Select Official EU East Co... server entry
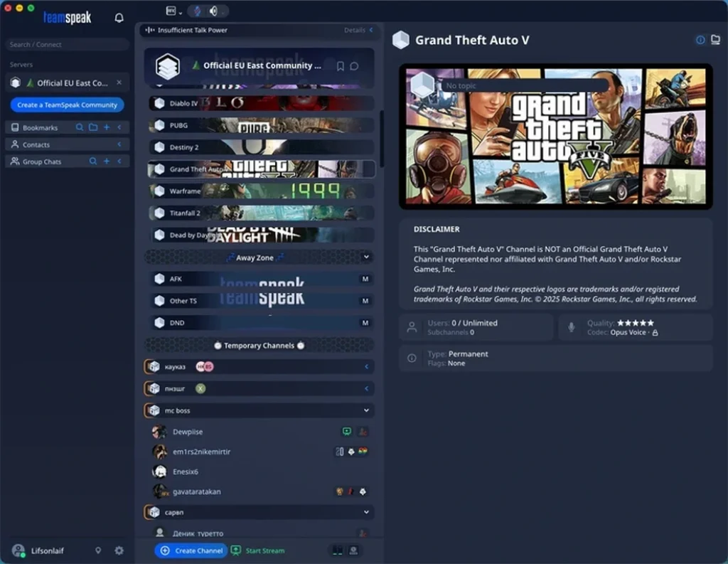728x564 pixels. point(67,83)
